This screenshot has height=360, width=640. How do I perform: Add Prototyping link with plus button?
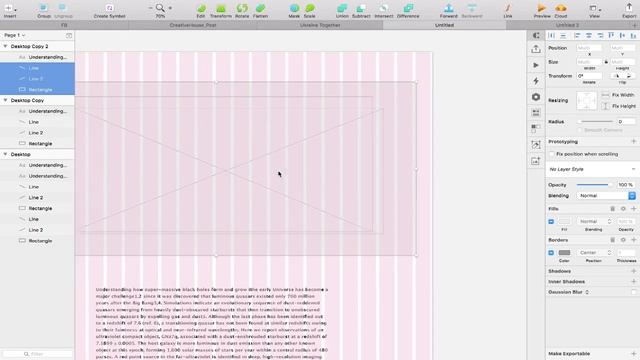click(633, 142)
